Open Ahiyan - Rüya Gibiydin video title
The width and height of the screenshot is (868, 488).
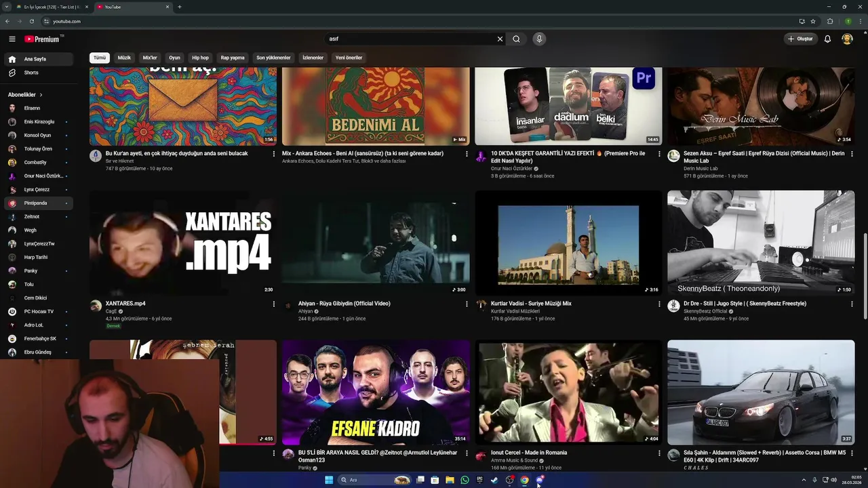coord(344,304)
